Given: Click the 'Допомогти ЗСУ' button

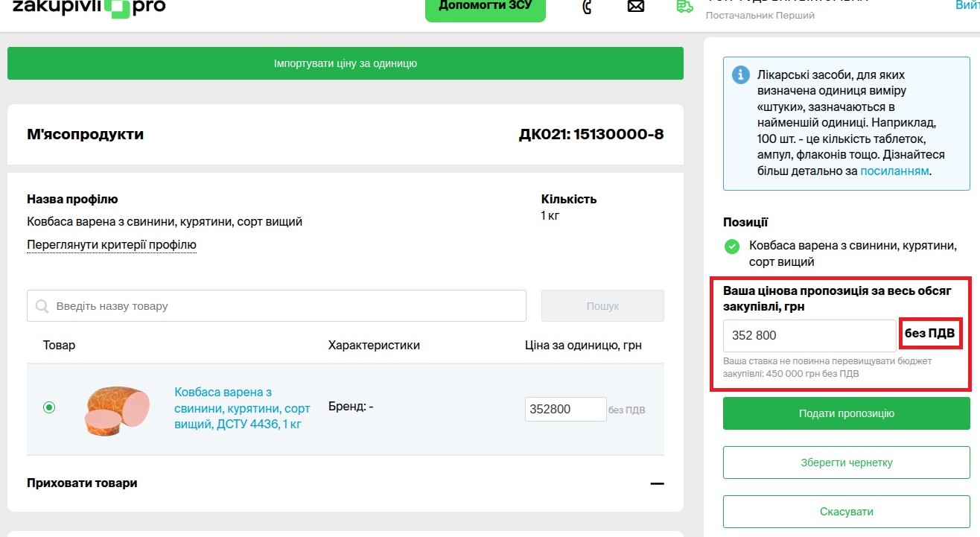Looking at the screenshot, I should tap(485, 7).
